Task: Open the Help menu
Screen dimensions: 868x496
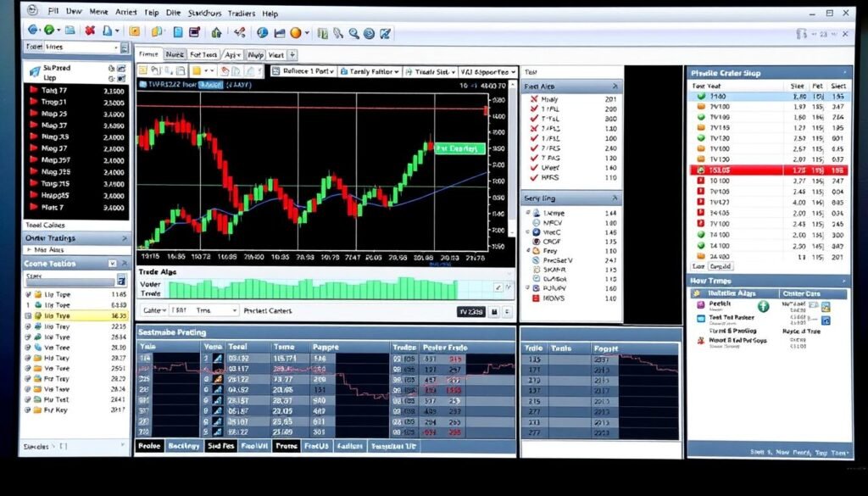Action: [x=270, y=14]
